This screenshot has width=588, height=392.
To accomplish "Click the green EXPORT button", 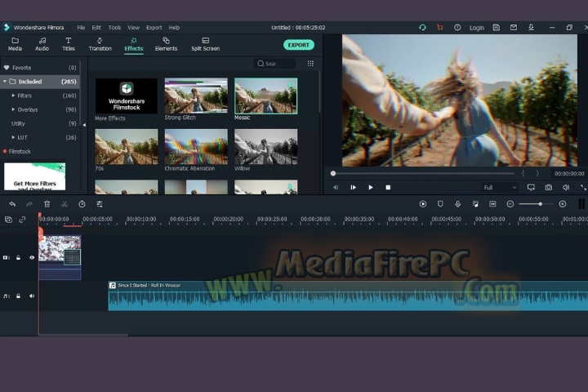I will pos(299,45).
